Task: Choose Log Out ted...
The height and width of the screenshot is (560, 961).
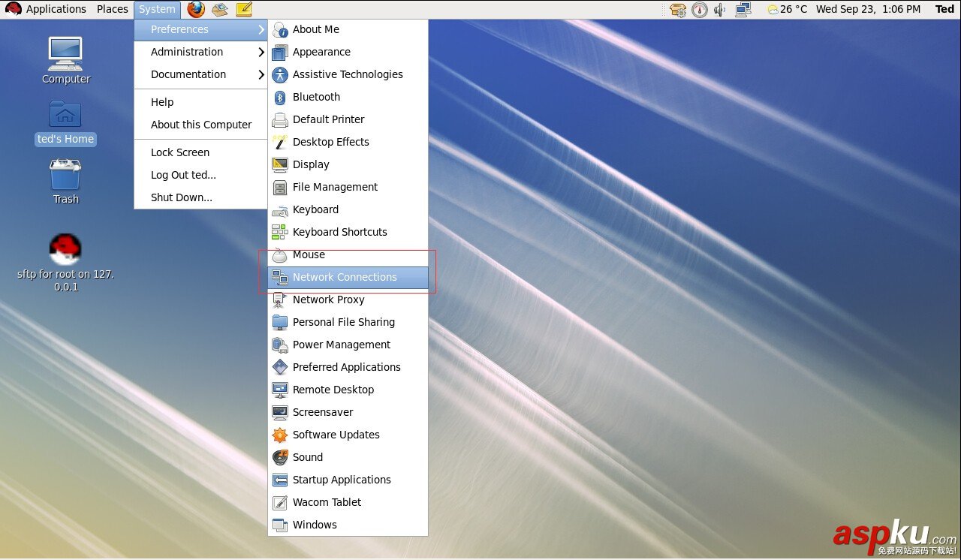Action: click(x=200, y=175)
